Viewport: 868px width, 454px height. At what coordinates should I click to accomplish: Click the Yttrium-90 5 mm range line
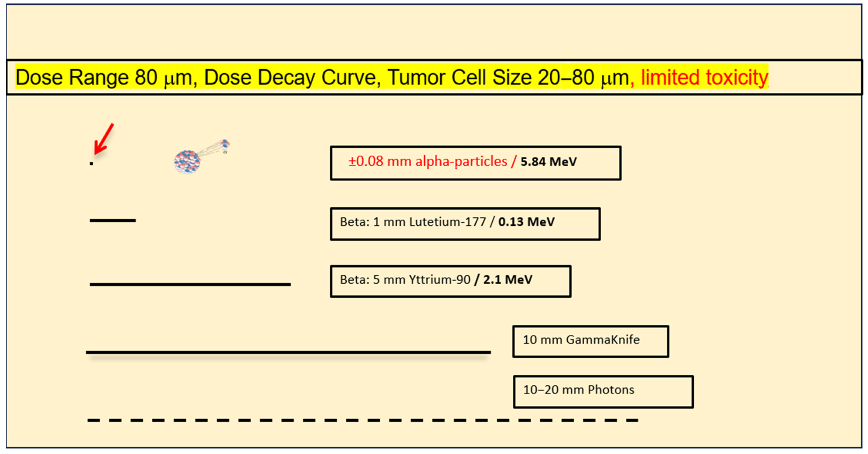[190, 284]
